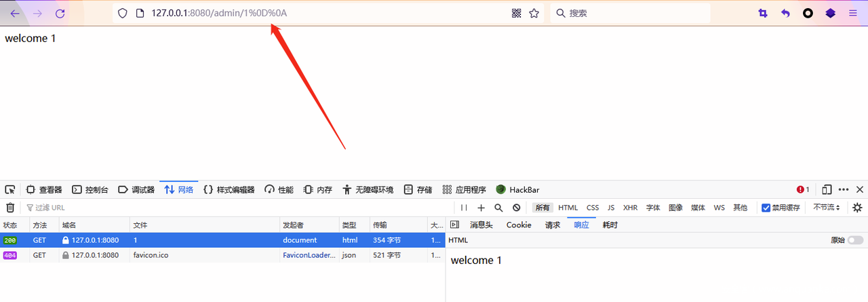The width and height of the screenshot is (868, 302).
Task: Add a new request with plus icon
Action: 481,208
